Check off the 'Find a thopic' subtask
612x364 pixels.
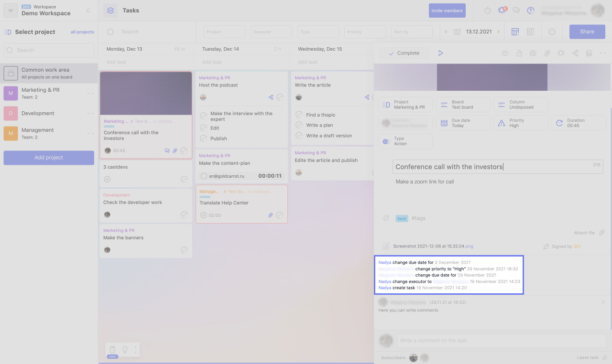click(x=299, y=115)
